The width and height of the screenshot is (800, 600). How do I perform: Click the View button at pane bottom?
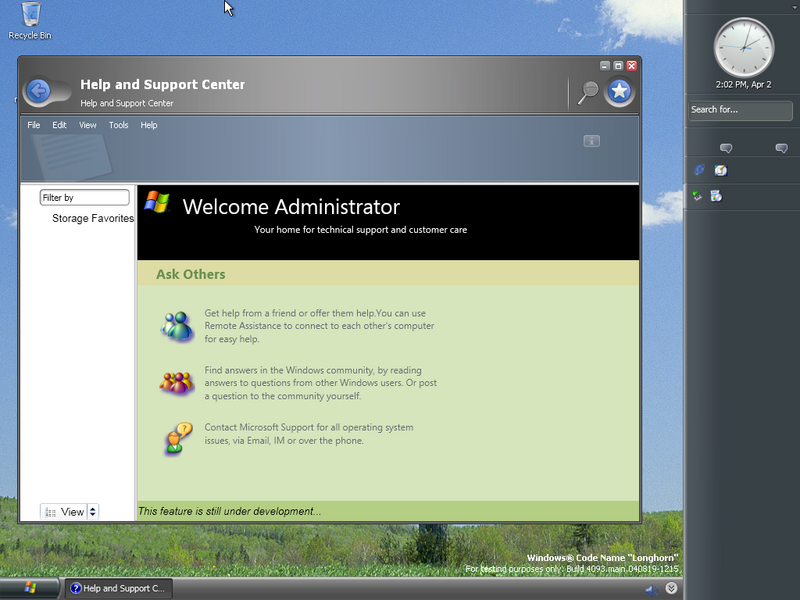[x=64, y=512]
